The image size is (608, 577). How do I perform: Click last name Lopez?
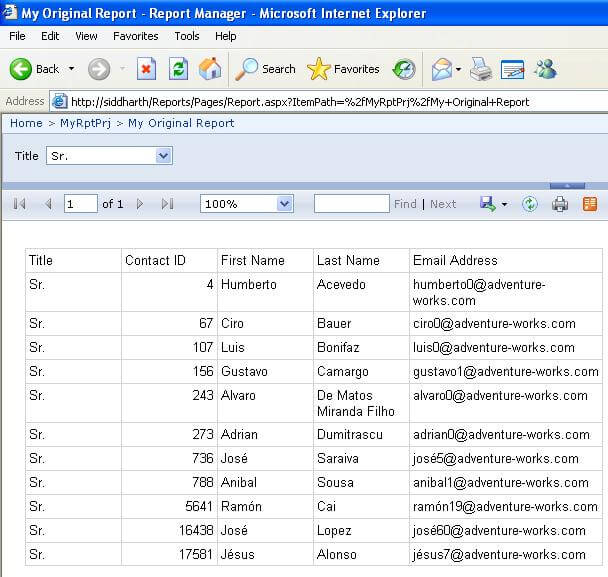point(334,530)
